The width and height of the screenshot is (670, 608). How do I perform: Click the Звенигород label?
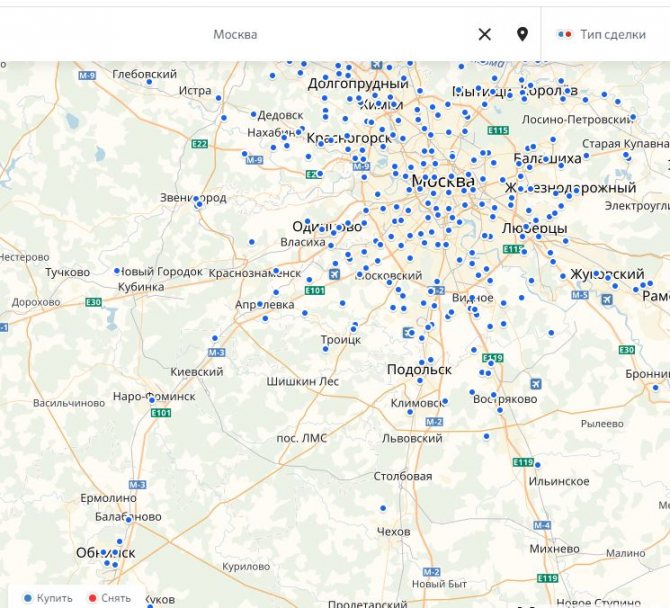click(x=193, y=198)
